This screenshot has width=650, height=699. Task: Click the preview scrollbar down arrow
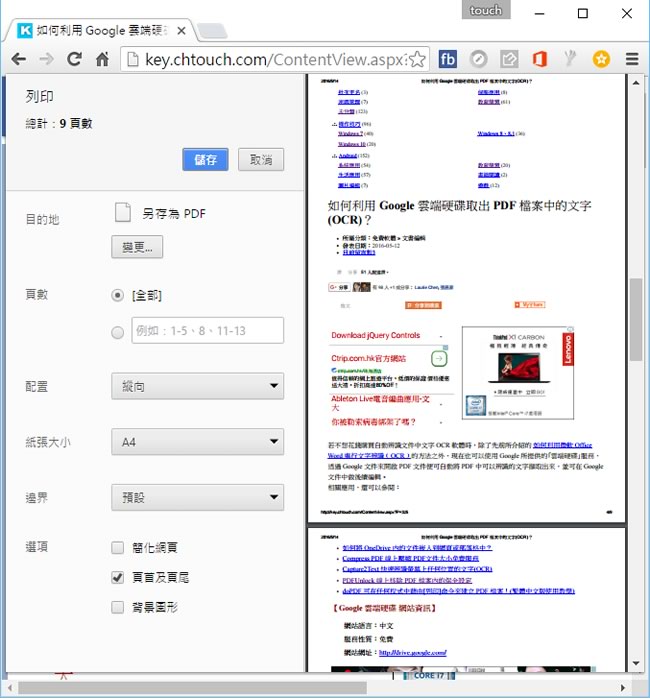point(636,663)
